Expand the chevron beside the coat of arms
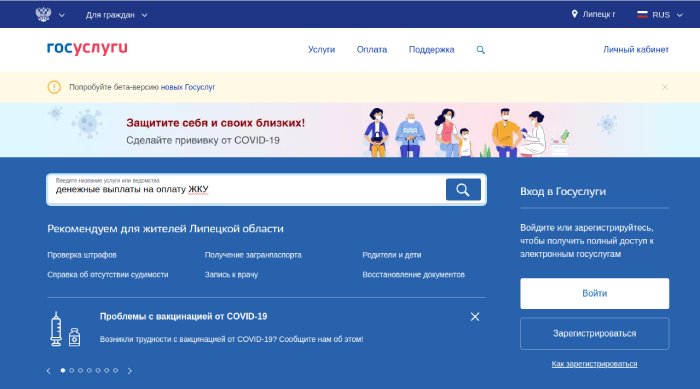Image resolution: width=700 pixels, height=389 pixels. 62,15
